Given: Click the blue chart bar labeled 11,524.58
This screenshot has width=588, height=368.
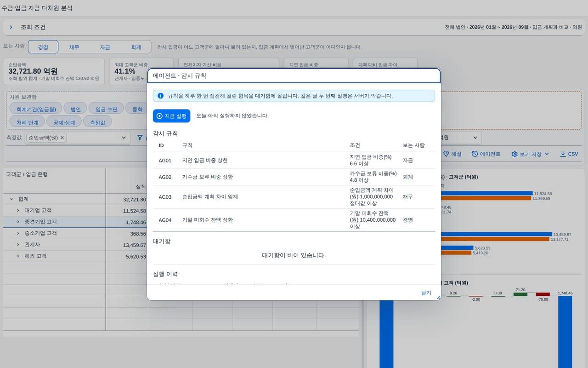Looking at the screenshot, I should click(486, 194).
